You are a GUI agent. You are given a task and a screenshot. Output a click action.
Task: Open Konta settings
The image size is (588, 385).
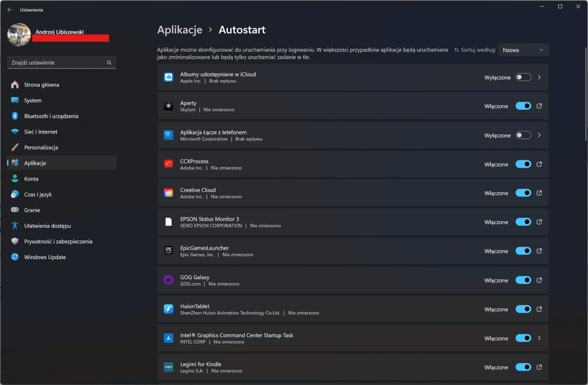[62, 179]
